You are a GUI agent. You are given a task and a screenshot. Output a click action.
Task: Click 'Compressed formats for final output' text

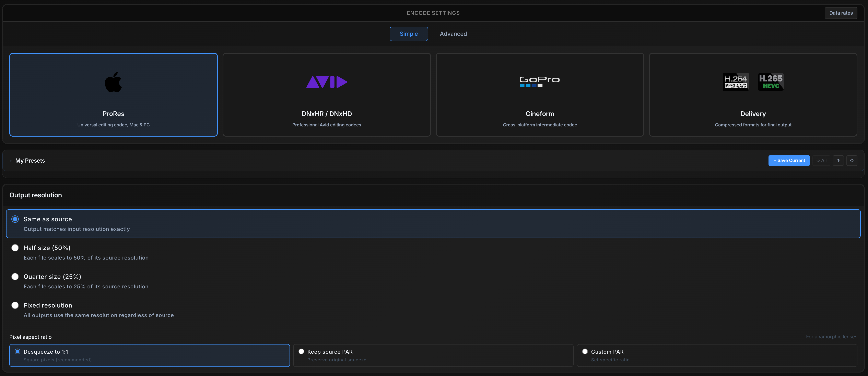[x=753, y=125]
